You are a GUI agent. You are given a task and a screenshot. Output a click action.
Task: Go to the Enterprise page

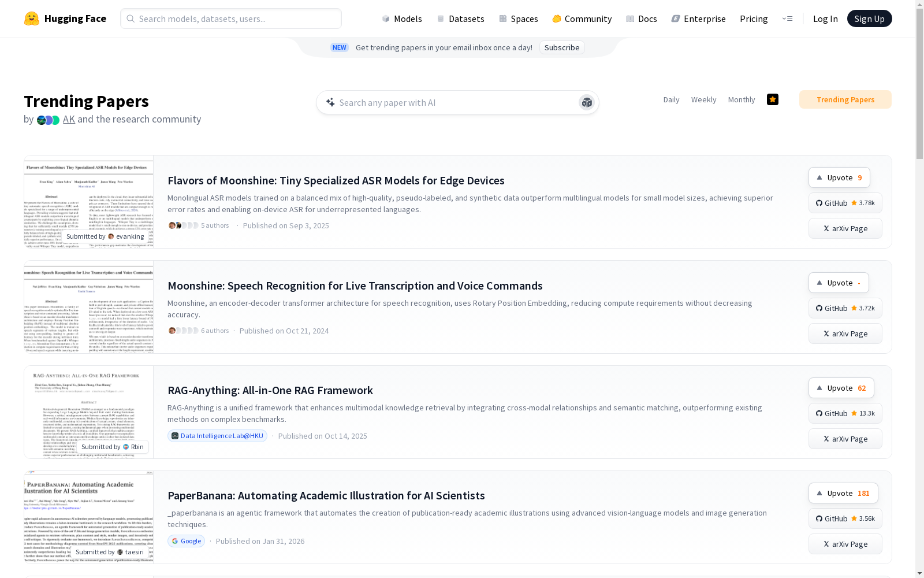tap(699, 18)
